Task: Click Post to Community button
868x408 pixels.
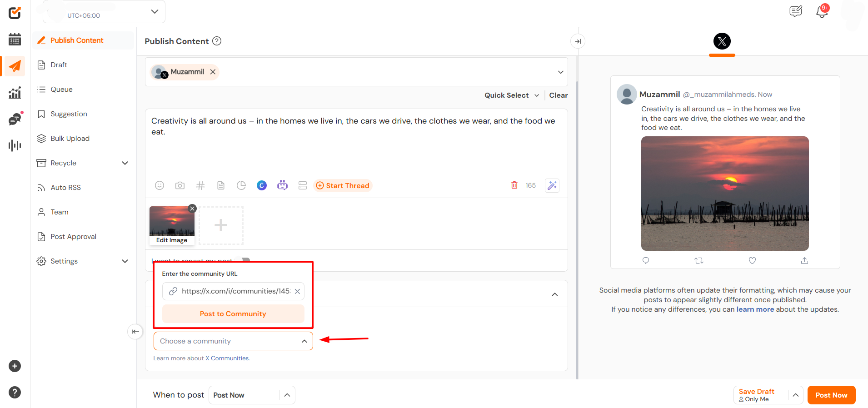Action: click(x=233, y=314)
